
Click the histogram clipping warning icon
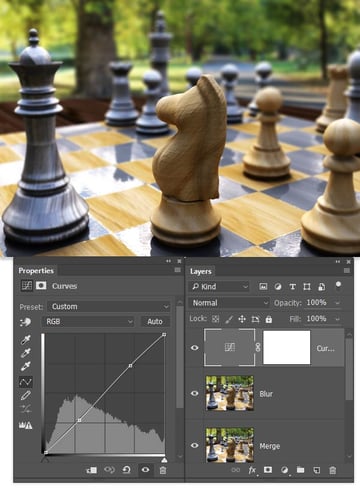(x=26, y=425)
